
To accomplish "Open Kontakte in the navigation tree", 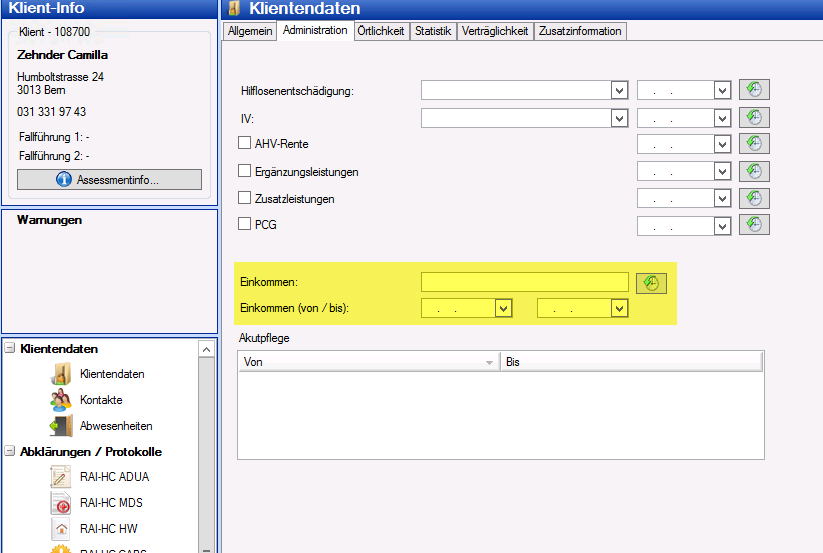I will tap(101, 400).
